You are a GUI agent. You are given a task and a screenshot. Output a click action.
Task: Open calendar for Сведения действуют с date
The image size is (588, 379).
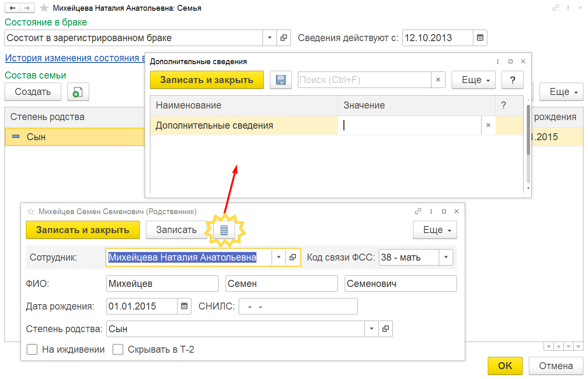pyautogui.click(x=480, y=38)
